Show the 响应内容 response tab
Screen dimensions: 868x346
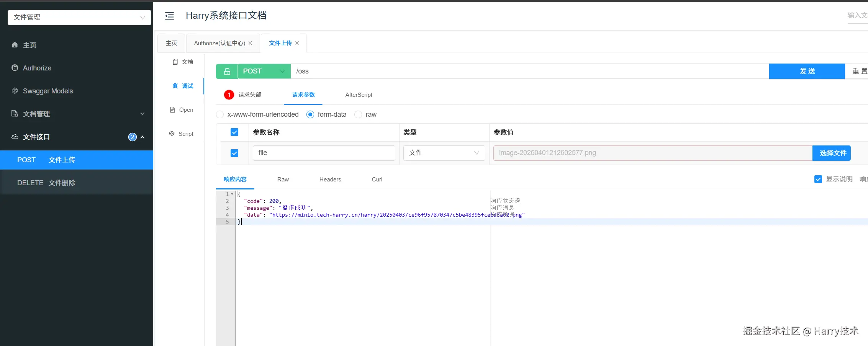pyautogui.click(x=235, y=180)
